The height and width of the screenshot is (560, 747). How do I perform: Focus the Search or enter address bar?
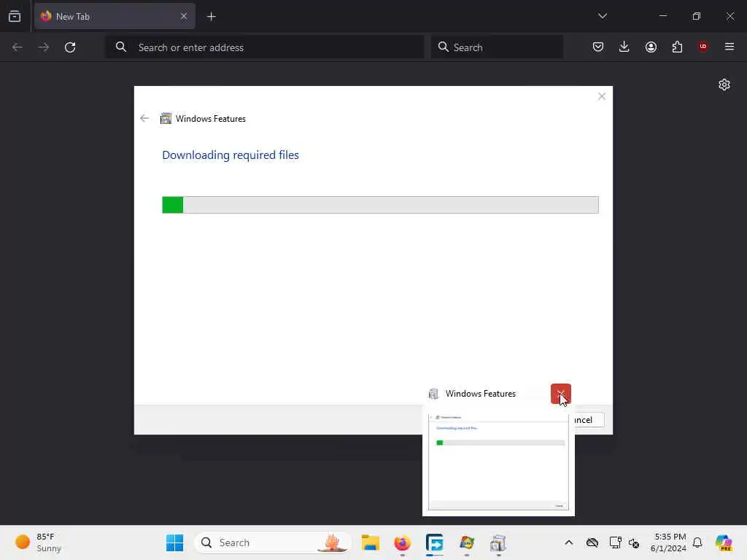click(x=264, y=47)
